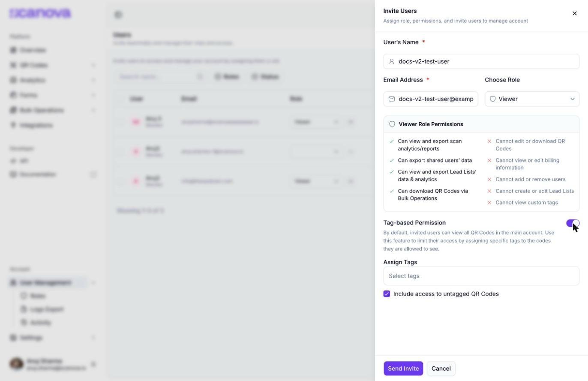
Task: Click the 'Viewer Role Permissions' heading text
Action: click(x=431, y=124)
